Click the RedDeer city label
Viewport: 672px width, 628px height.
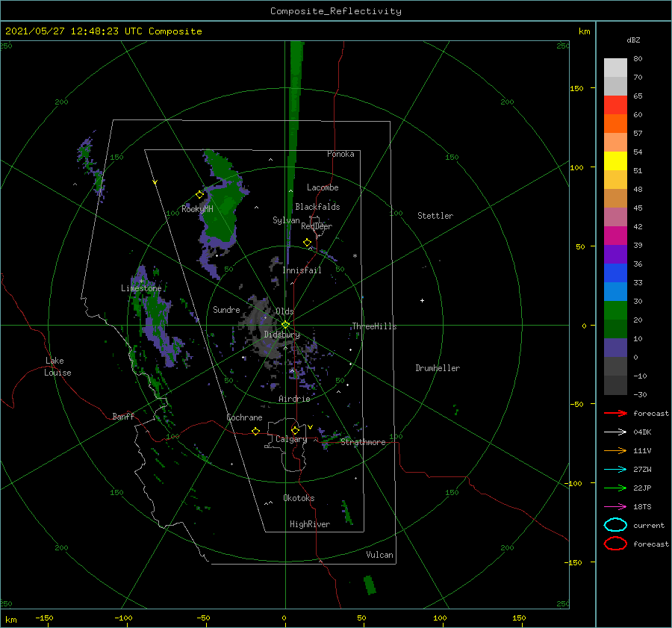317,226
